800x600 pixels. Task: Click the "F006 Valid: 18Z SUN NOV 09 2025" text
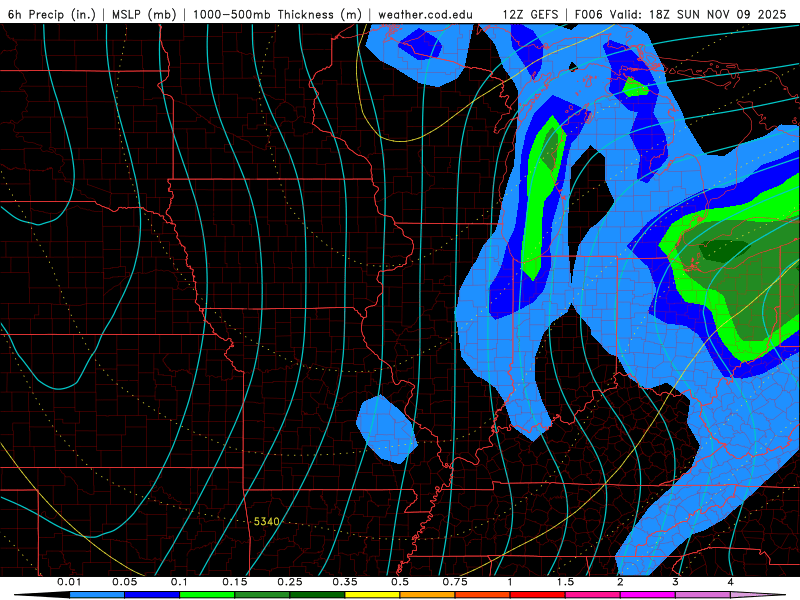681,14
